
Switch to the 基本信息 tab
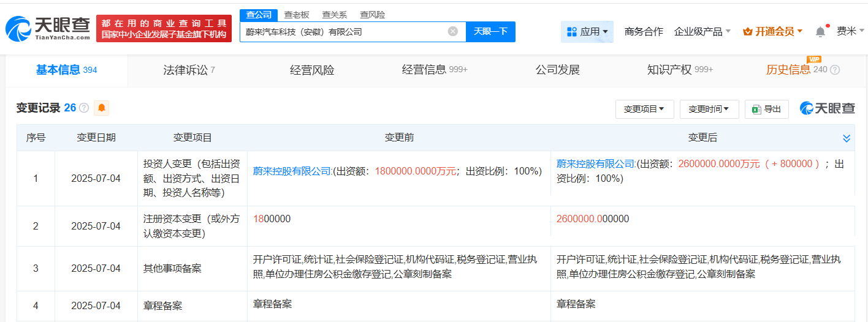pyautogui.click(x=66, y=70)
